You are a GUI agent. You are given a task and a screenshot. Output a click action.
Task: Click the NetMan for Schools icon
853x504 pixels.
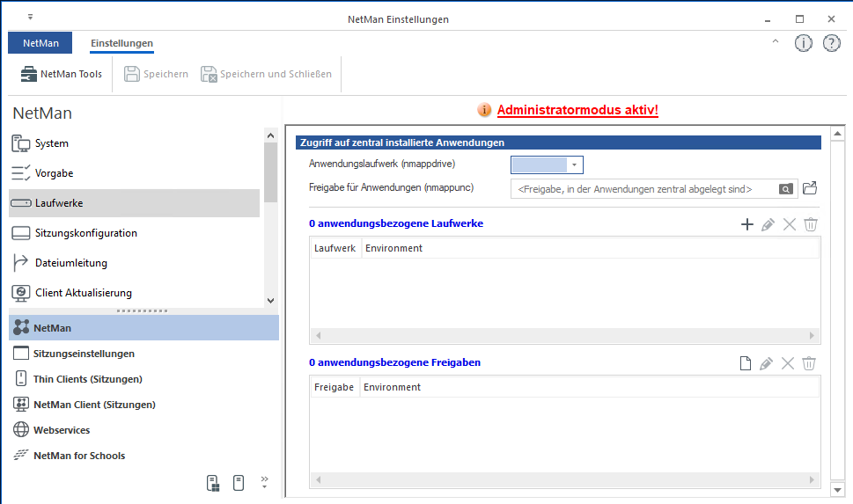tap(20, 455)
